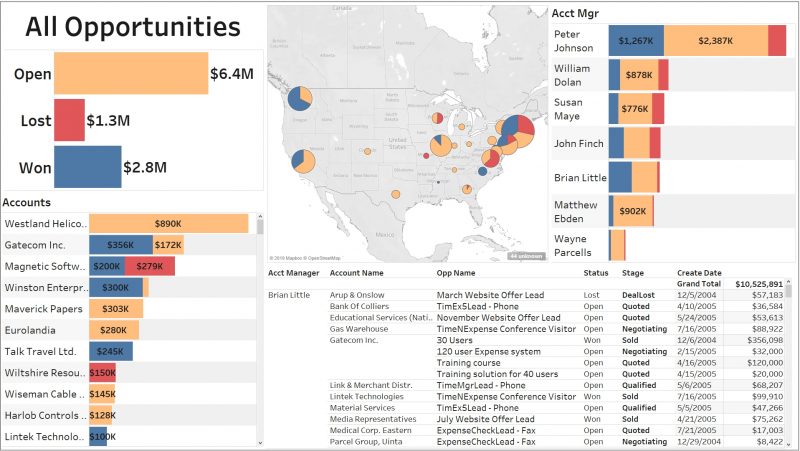Click the Acct Manager column header
The height and width of the screenshot is (451, 800).
293,273
